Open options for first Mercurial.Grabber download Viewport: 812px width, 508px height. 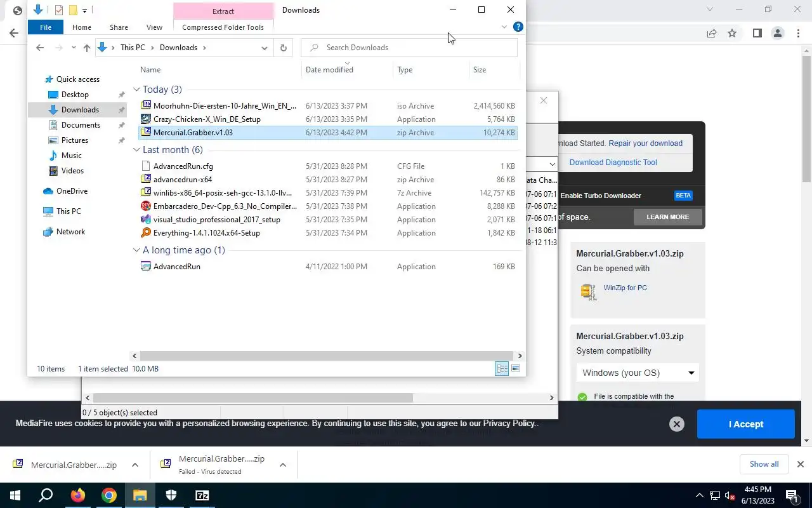pos(135,465)
